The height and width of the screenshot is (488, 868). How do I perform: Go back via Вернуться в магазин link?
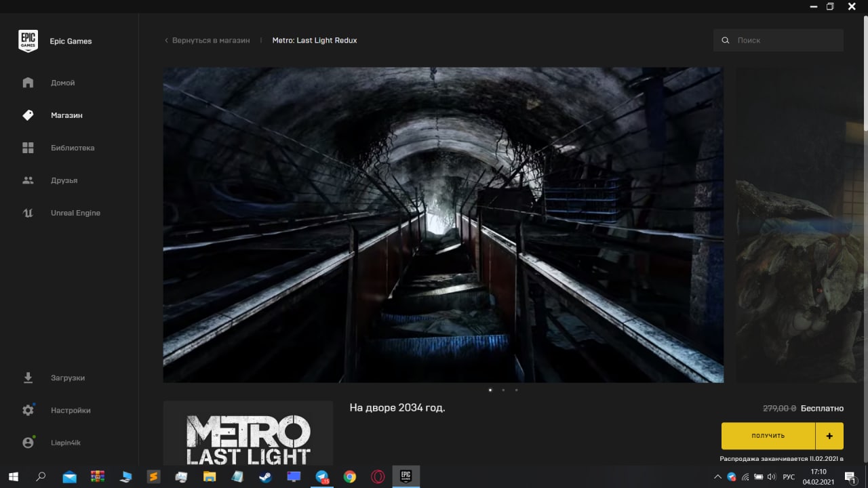tap(208, 41)
